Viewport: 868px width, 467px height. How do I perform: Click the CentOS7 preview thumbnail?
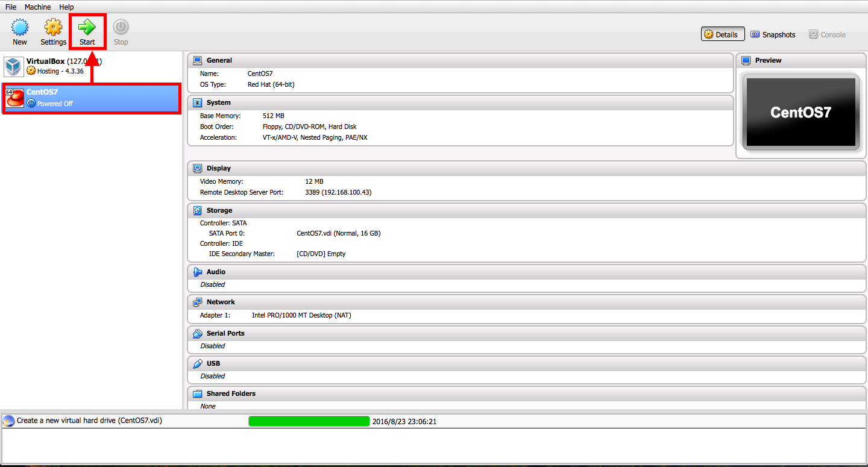pyautogui.click(x=800, y=113)
